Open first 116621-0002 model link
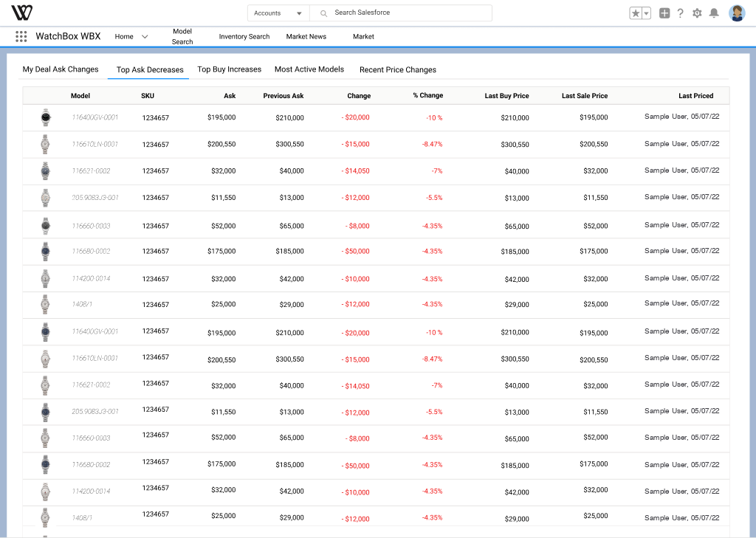The width and height of the screenshot is (756, 538). pos(91,170)
